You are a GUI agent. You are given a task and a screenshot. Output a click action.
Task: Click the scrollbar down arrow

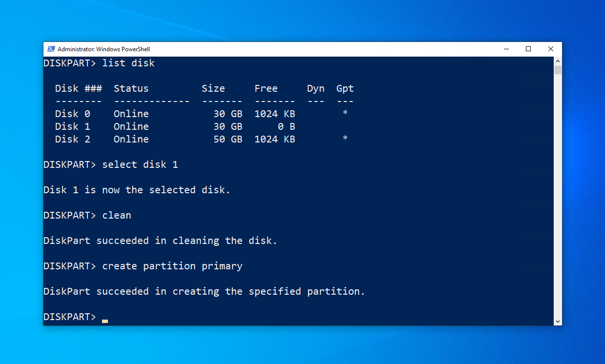pos(558,321)
